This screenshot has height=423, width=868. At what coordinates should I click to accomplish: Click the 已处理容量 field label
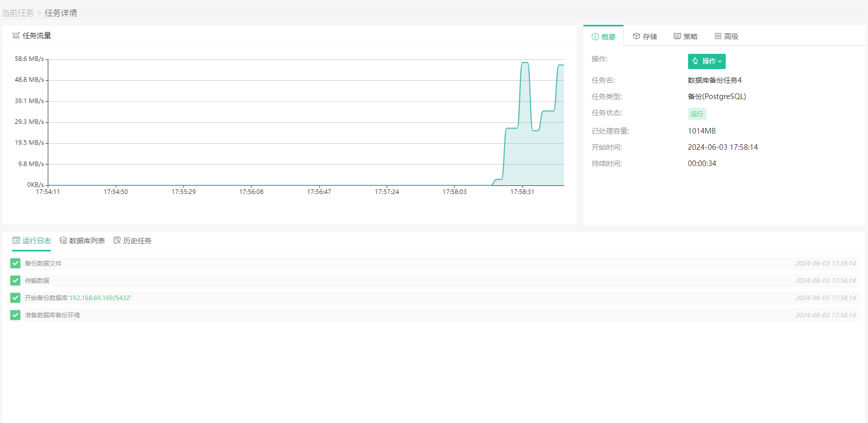pyautogui.click(x=610, y=131)
